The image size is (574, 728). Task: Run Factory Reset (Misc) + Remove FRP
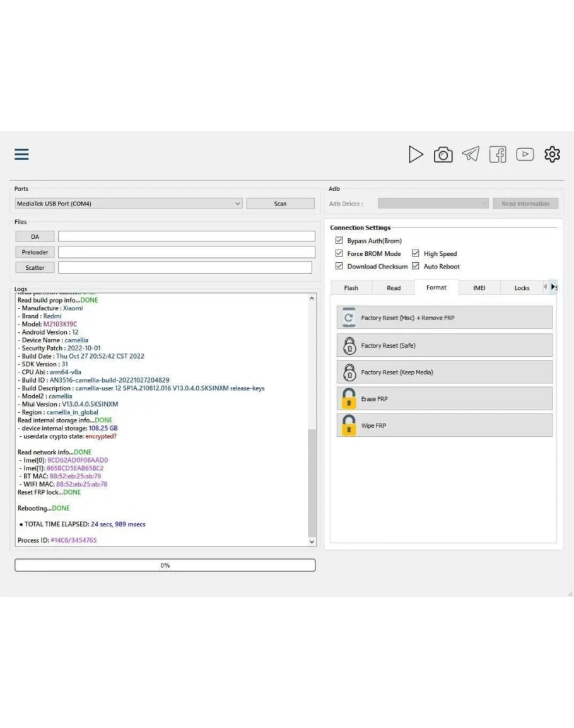(x=445, y=318)
